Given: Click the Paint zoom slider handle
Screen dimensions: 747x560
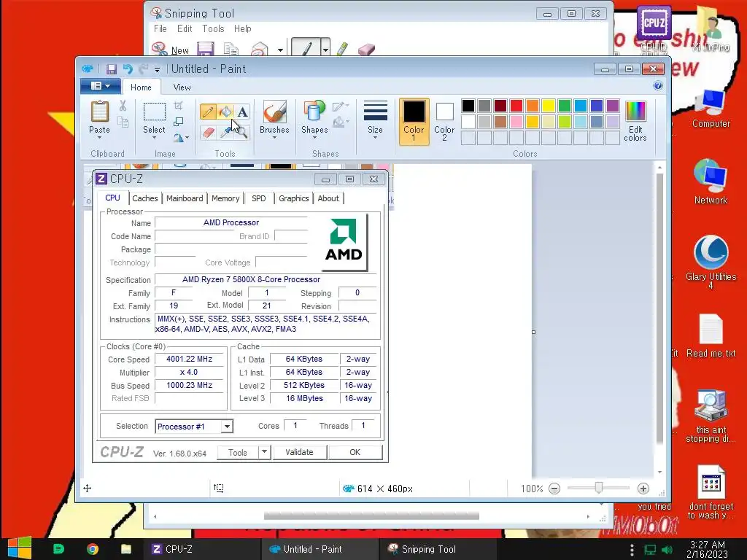Looking at the screenshot, I should [599, 488].
